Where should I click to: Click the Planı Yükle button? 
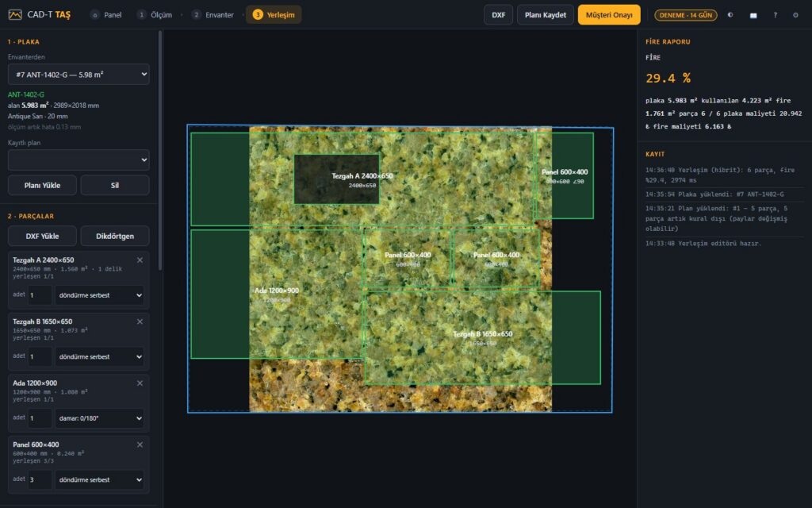click(x=42, y=185)
